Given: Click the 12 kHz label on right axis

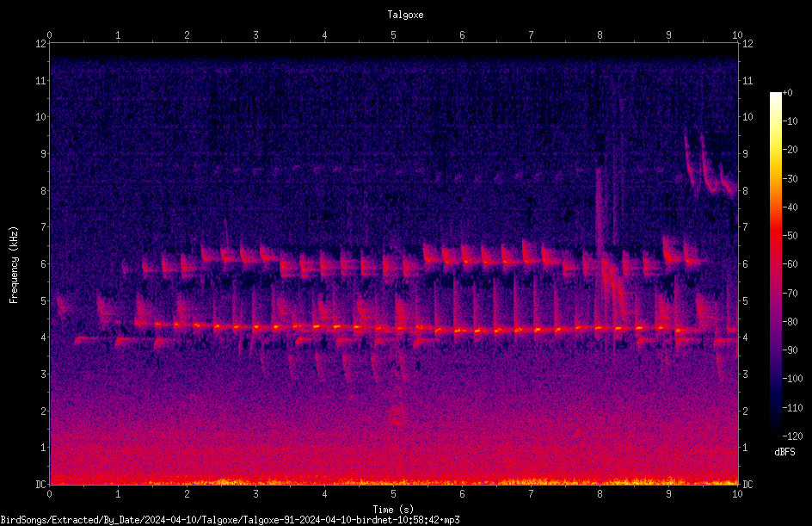Looking at the screenshot, I should [x=747, y=44].
